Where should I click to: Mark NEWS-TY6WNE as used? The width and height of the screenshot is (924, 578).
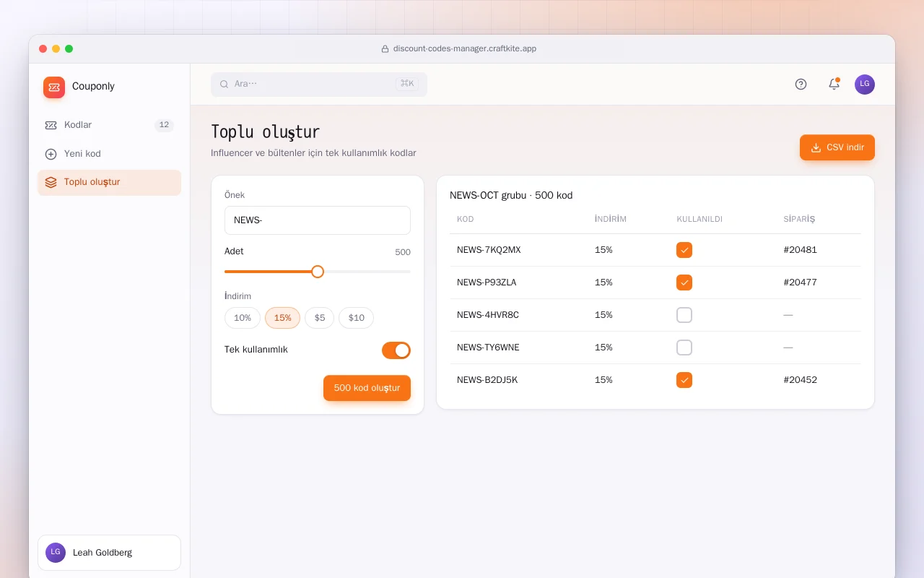tap(684, 348)
